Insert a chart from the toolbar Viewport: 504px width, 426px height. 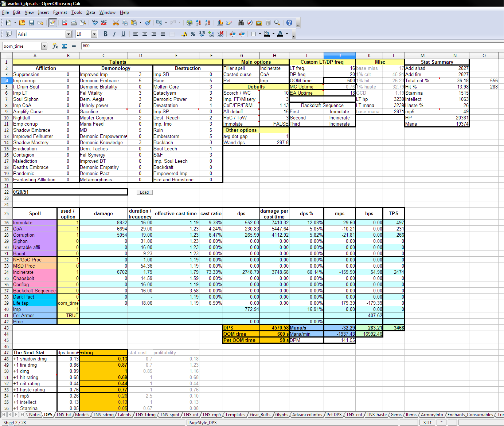(220, 23)
